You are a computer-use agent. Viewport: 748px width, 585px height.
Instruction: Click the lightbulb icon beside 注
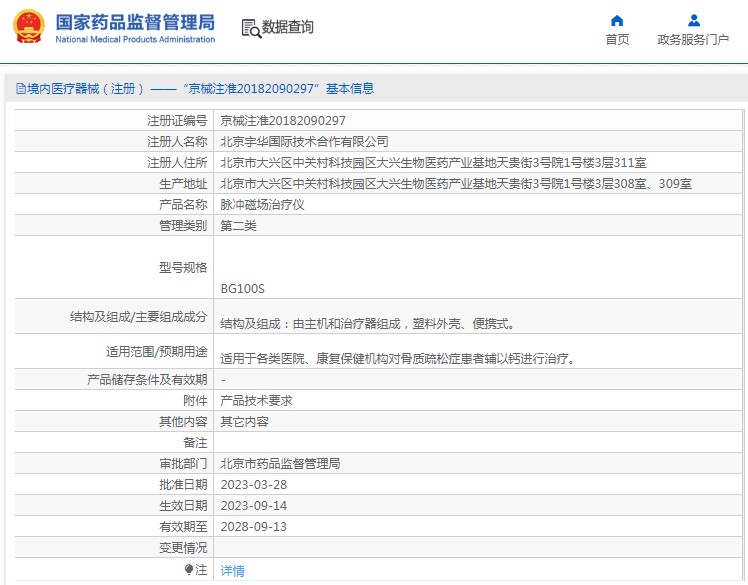click(x=189, y=569)
